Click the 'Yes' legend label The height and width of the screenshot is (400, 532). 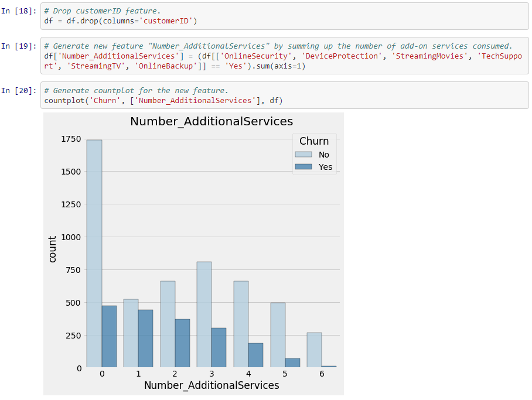tap(325, 167)
